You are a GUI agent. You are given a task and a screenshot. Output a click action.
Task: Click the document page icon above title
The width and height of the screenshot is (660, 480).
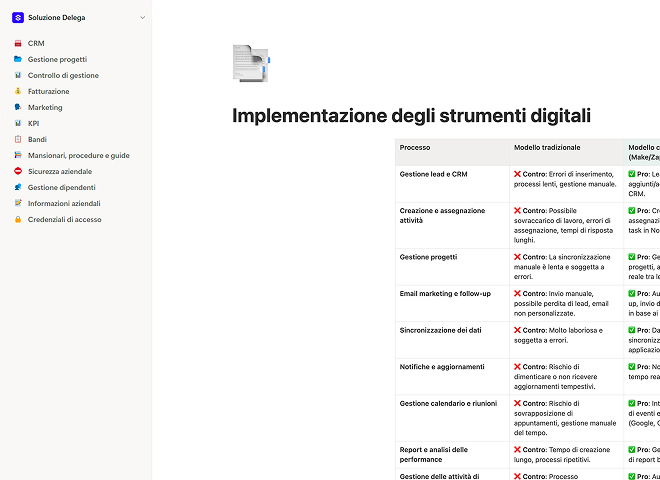(x=251, y=63)
